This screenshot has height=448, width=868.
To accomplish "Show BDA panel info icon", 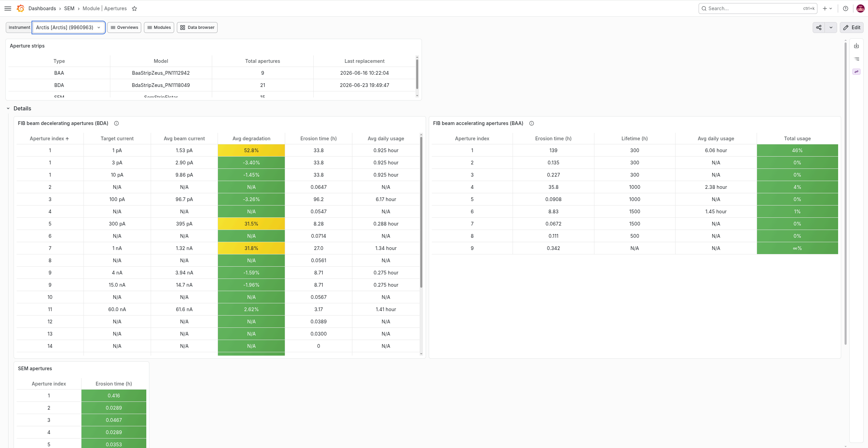I will click(x=116, y=123).
